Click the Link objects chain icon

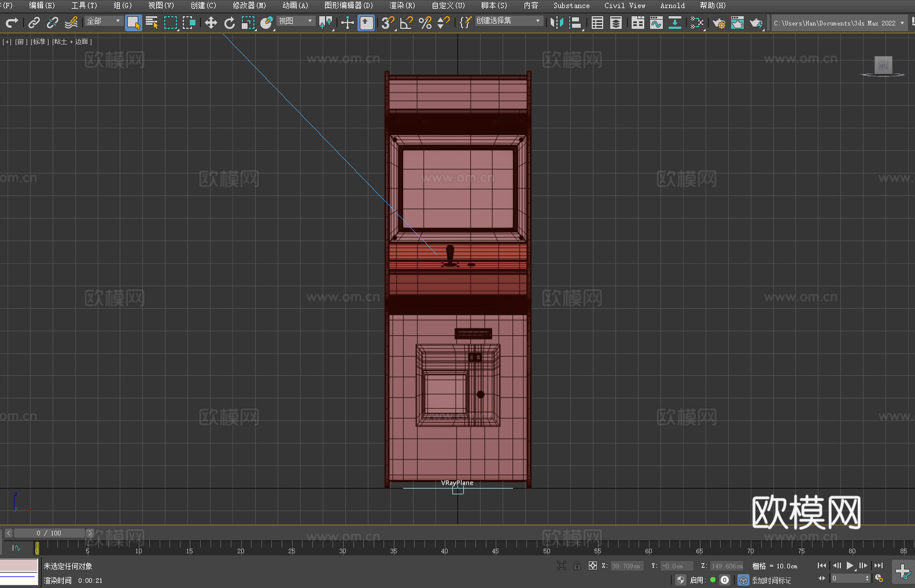(x=34, y=23)
